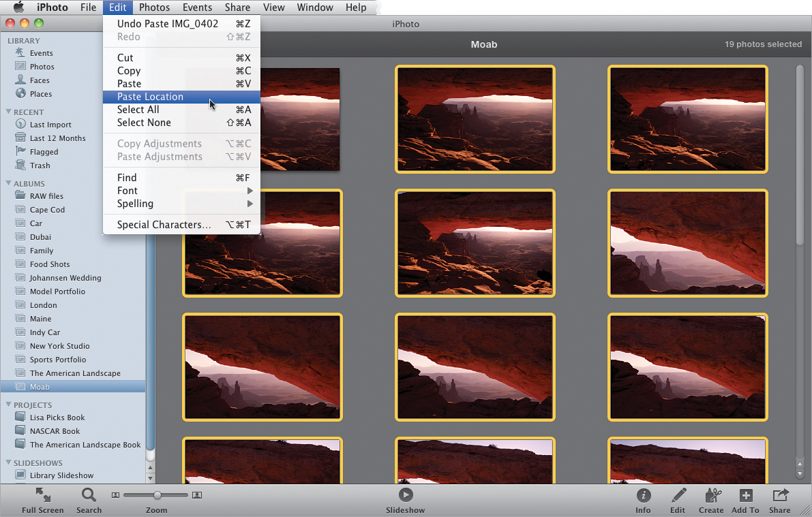Adjust the Zoom slider knob

[x=157, y=495]
